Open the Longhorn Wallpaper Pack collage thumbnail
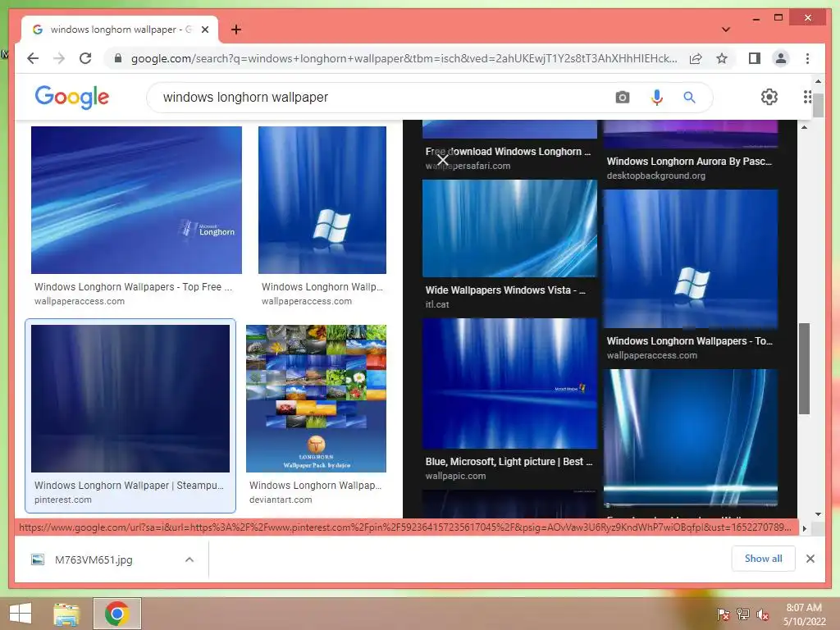 (316, 398)
